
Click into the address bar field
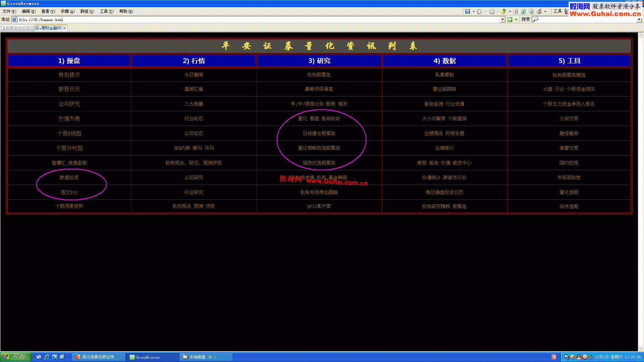click(x=258, y=19)
